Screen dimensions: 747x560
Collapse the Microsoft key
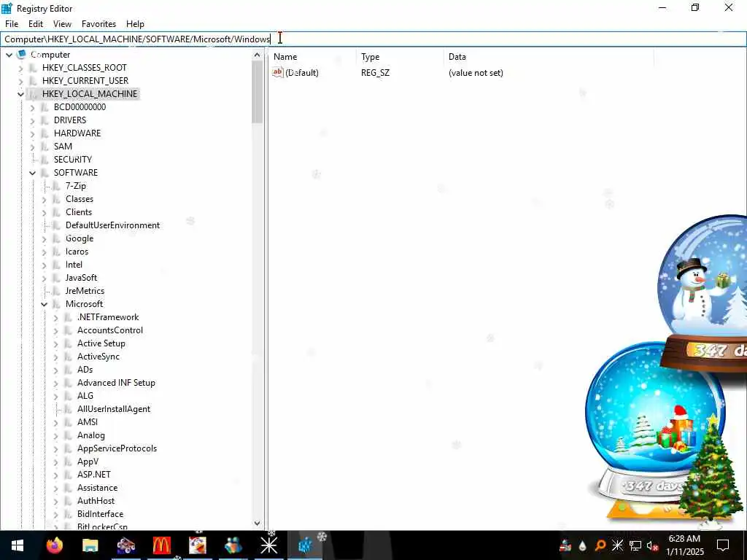44,304
